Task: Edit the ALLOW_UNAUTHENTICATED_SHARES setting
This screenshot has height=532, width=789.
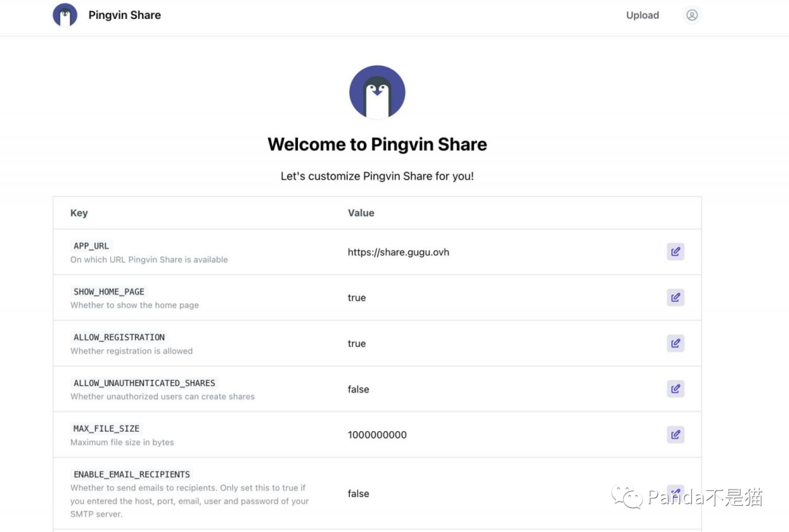Action: [x=675, y=389]
